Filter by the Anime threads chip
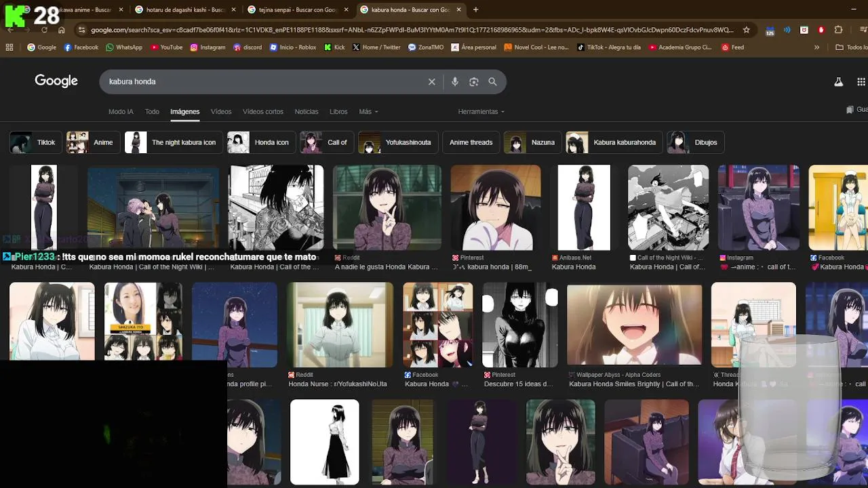 471,142
